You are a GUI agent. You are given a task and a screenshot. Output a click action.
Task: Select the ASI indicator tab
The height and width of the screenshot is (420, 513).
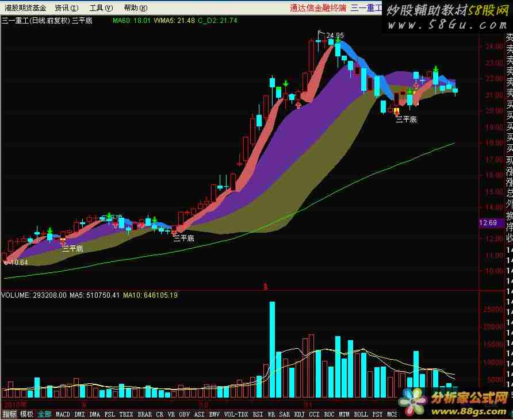coord(199,414)
